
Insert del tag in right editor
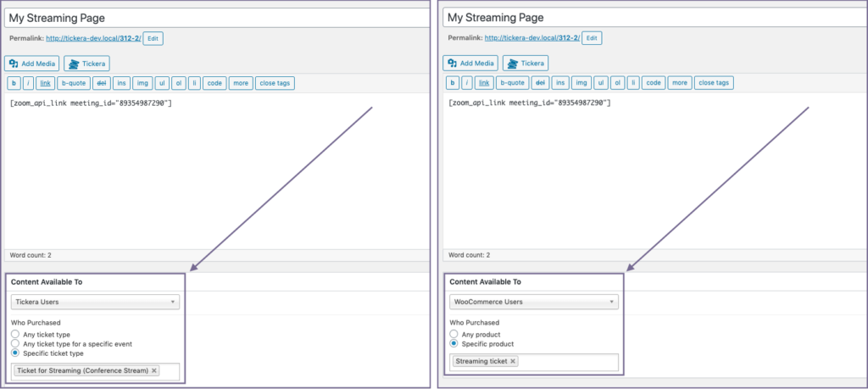pos(540,83)
